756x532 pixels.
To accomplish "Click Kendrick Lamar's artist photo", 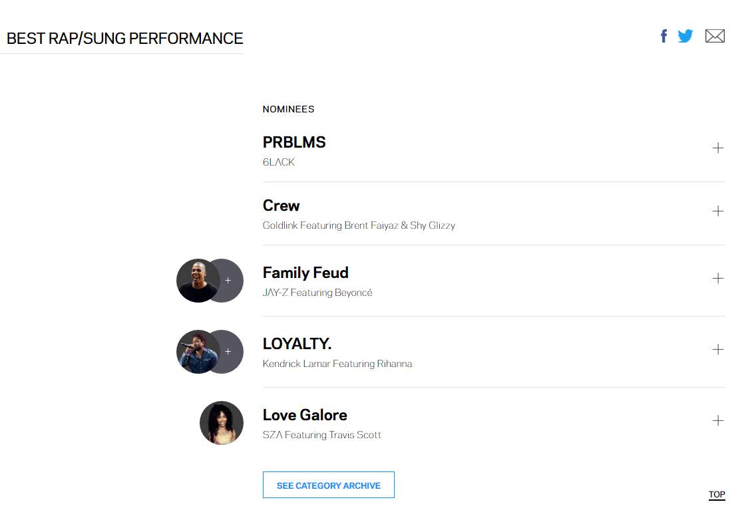I will click(196, 352).
